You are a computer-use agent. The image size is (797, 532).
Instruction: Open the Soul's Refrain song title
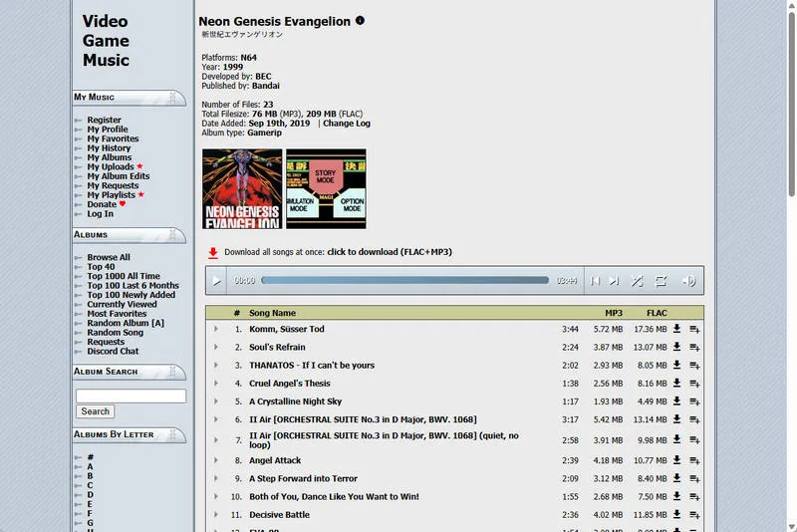[277, 347]
